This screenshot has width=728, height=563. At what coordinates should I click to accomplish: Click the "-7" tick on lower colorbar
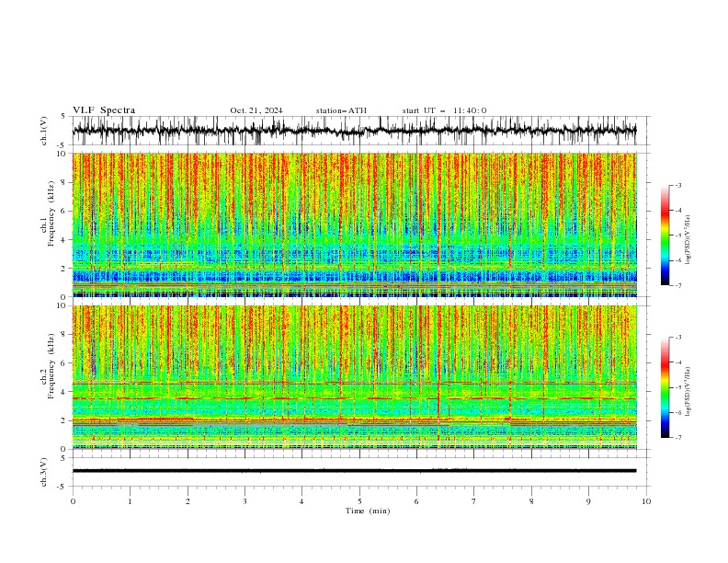(x=678, y=438)
